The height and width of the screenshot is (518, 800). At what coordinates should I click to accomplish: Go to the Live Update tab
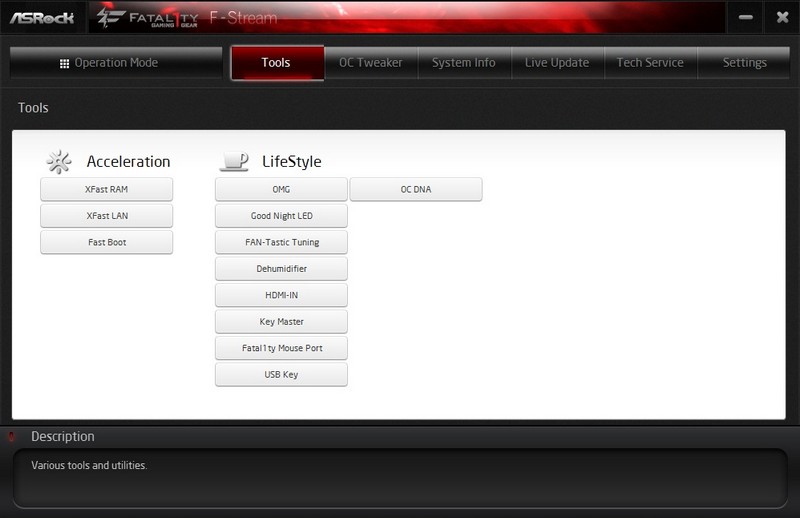coord(557,63)
